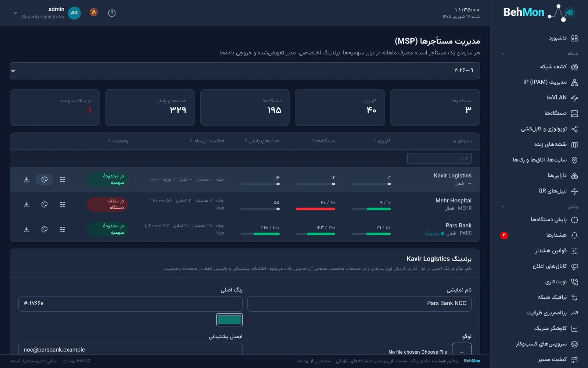
Task: Open the month selector dropdown ۲۰۲۶-۰۹
Action: pyautogui.click(x=245, y=71)
